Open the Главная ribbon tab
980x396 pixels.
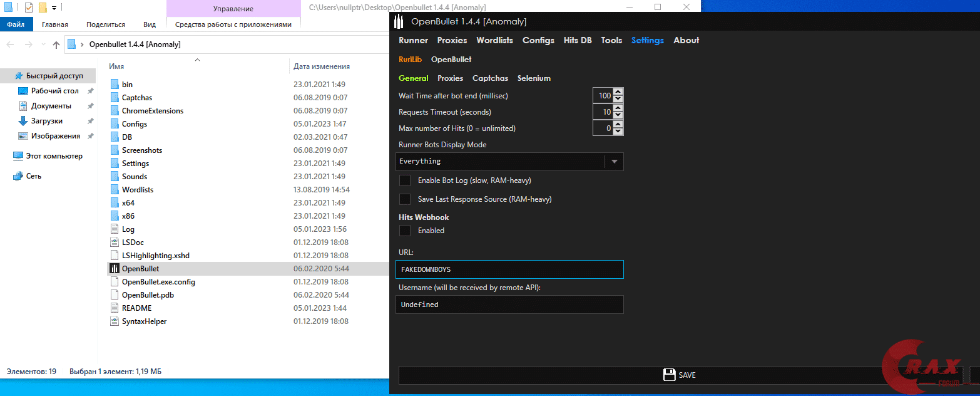[x=55, y=24]
